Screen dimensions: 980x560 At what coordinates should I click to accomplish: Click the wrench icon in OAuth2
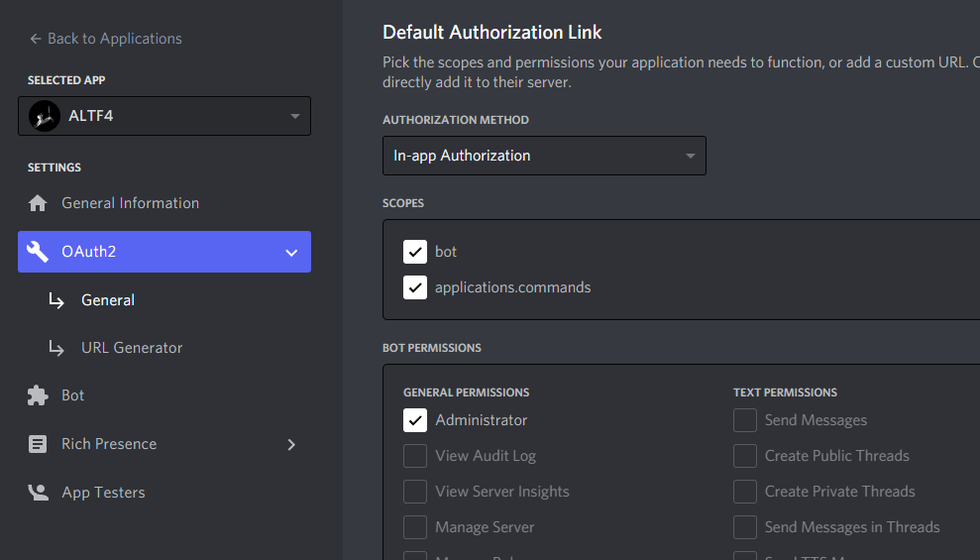tap(38, 251)
